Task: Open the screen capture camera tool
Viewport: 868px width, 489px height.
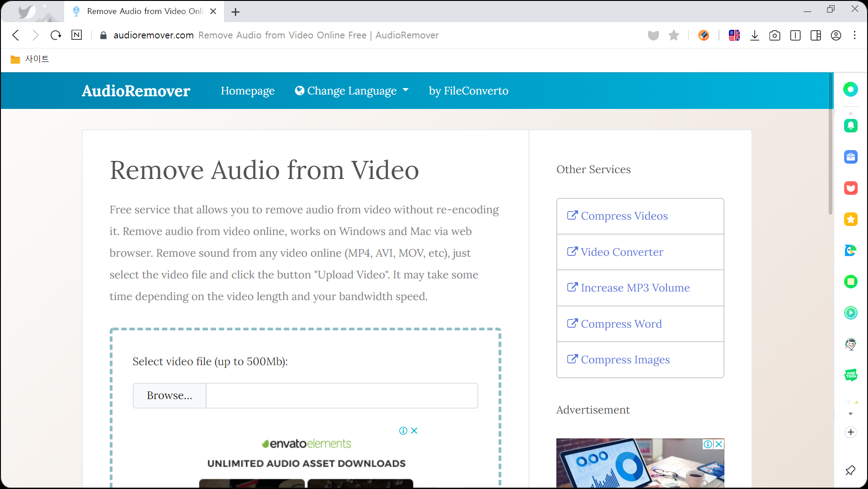Action: (x=775, y=35)
